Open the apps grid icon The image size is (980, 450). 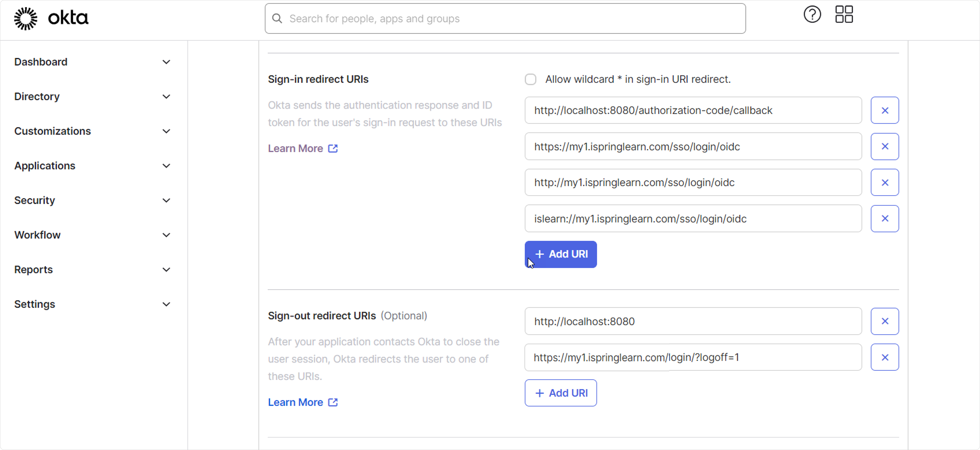pyautogui.click(x=844, y=14)
